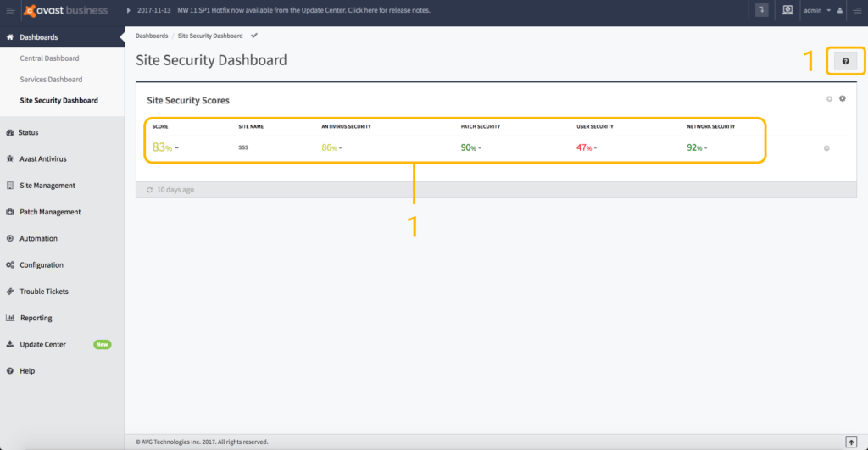Click the MW 11 SP1 Hotfix announcement
Image resolution: width=868 pixels, height=450 pixels.
pos(304,10)
